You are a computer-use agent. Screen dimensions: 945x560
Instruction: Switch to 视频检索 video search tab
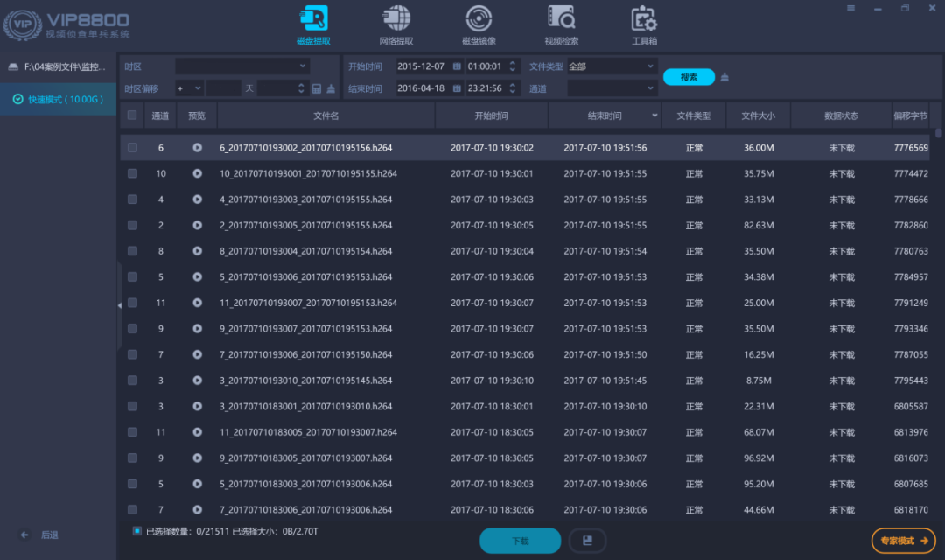pos(561,24)
